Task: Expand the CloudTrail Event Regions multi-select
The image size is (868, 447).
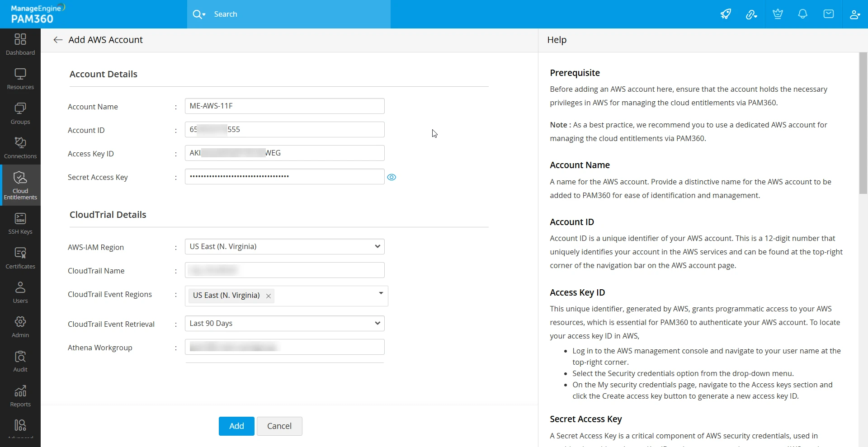Action: [381, 293]
